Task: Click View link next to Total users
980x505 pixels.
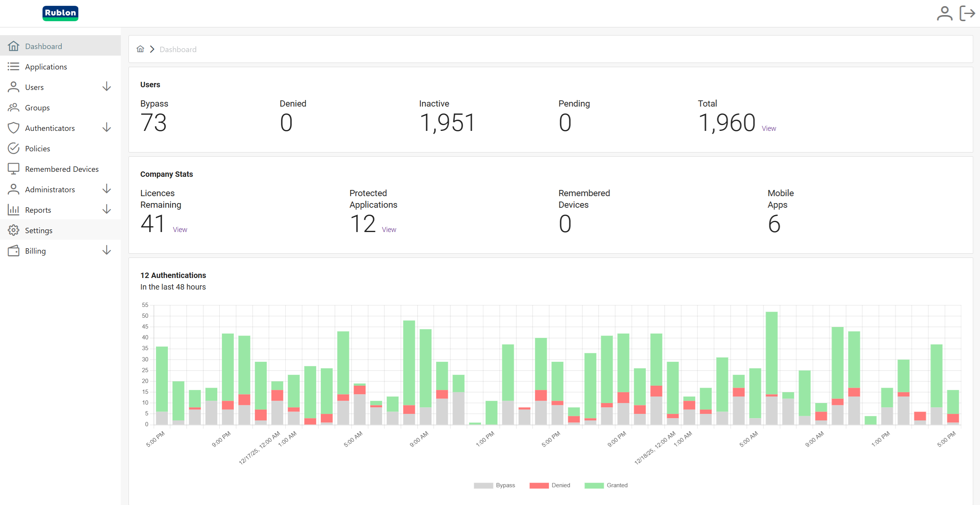Action: (768, 129)
